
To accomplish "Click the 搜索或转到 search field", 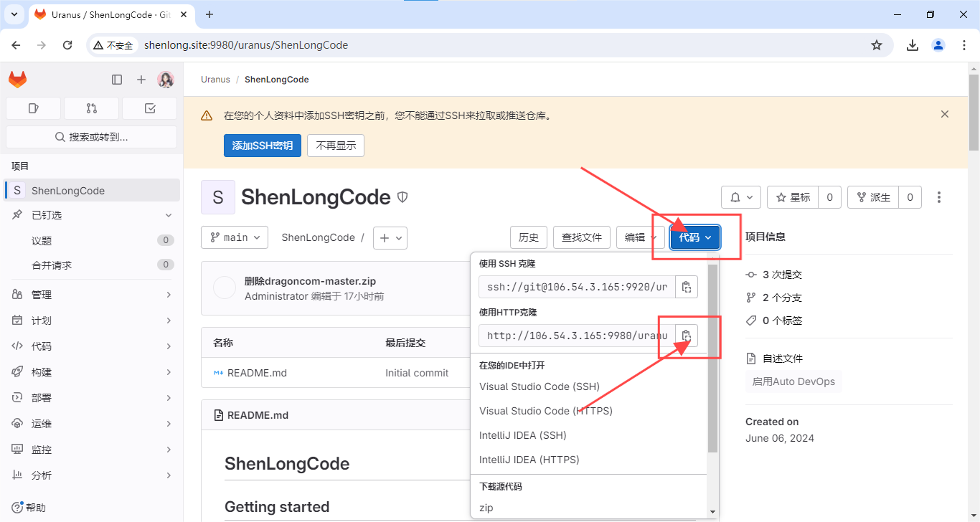I will coord(91,137).
